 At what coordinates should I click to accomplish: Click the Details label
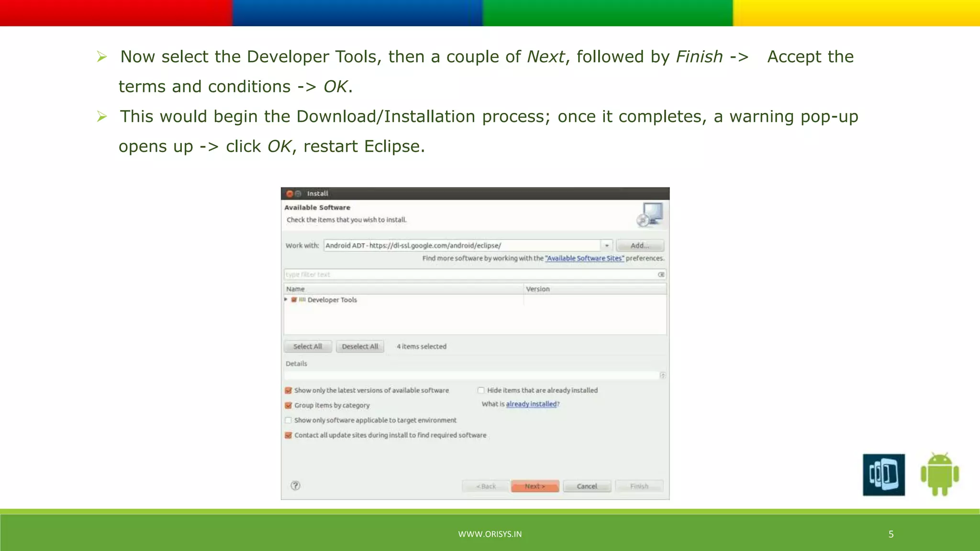point(296,364)
